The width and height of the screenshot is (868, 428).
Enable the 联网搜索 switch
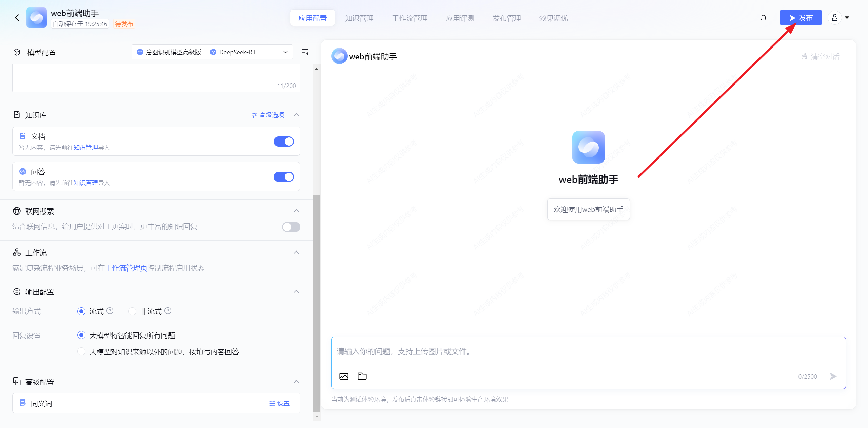coord(291,227)
